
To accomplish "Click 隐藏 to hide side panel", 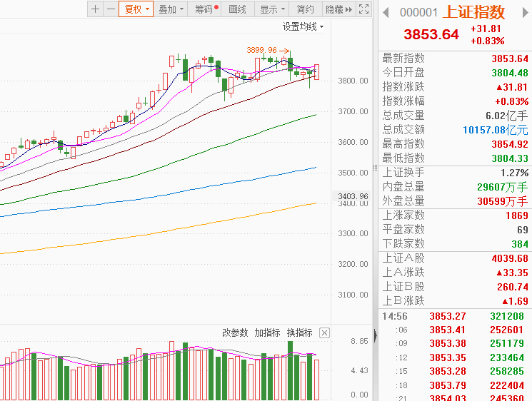I will pos(338,9).
